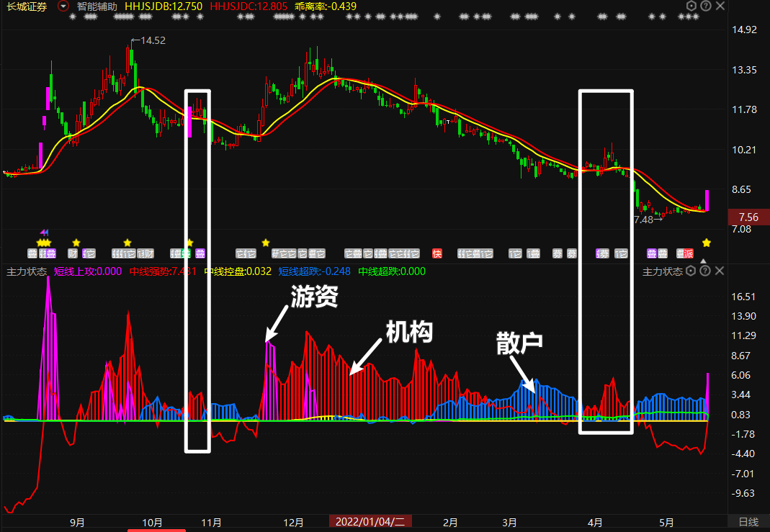Open settings hexagon icon for 主力状态 panel
The image size is (770, 532).
click(x=691, y=271)
